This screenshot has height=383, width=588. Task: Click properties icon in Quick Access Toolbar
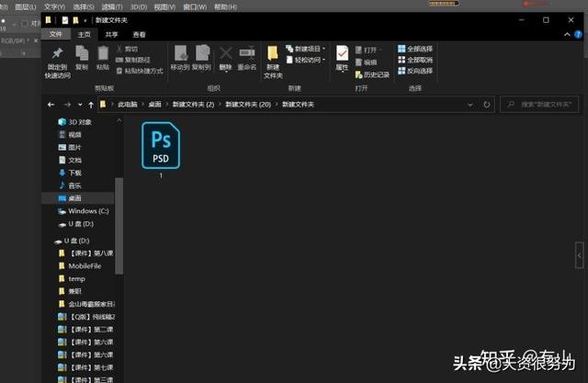pyautogui.click(x=65, y=20)
